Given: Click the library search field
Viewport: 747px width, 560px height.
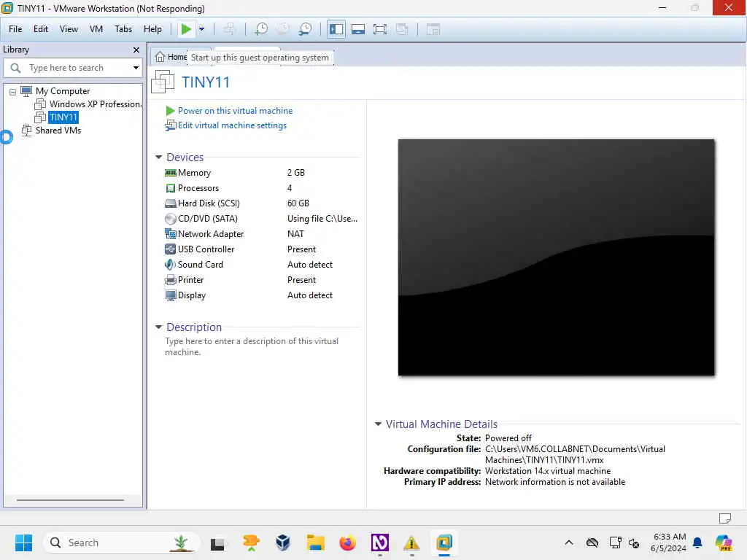Looking at the screenshot, I should (x=71, y=68).
